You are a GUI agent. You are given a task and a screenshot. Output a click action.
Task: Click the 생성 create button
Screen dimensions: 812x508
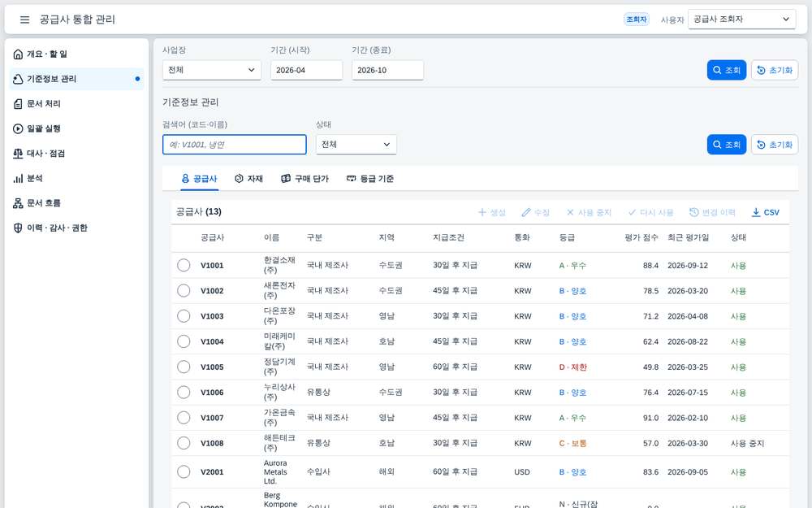492,212
